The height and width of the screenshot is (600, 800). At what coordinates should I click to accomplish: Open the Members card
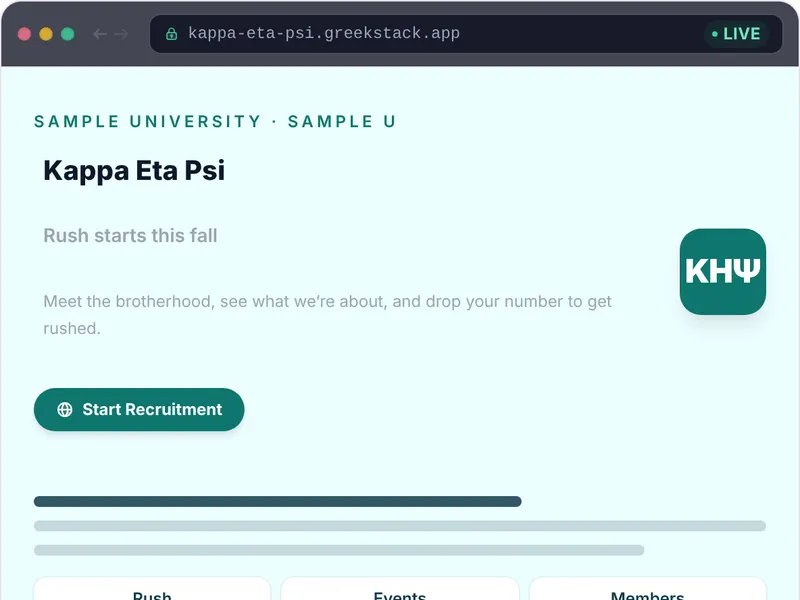(647, 589)
